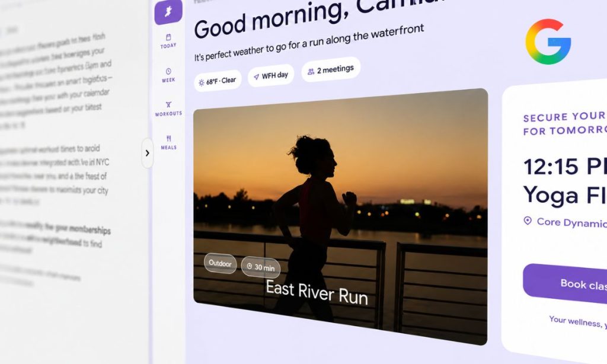
Task: Click the people icon in meetings chip
Action: coord(311,72)
